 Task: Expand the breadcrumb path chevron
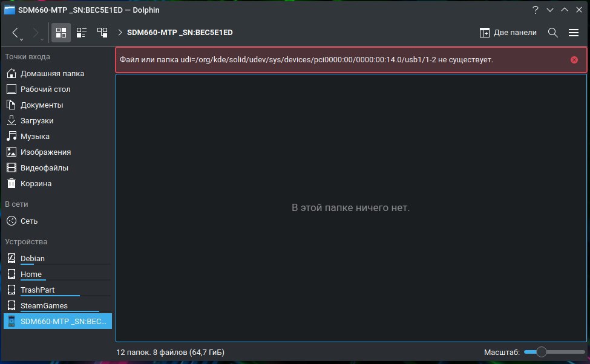pyautogui.click(x=120, y=32)
